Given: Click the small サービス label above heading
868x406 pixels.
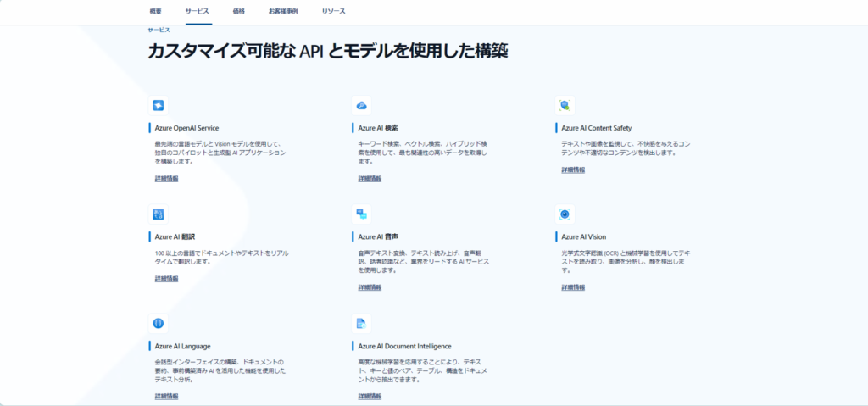Looking at the screenshot, I should [x=159, y=30].
